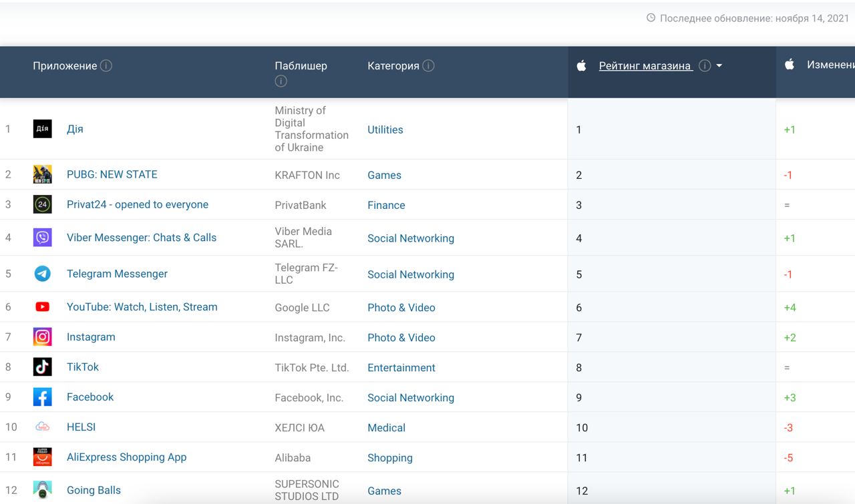Click the Viber Messenger purple icon

point(42,237)
